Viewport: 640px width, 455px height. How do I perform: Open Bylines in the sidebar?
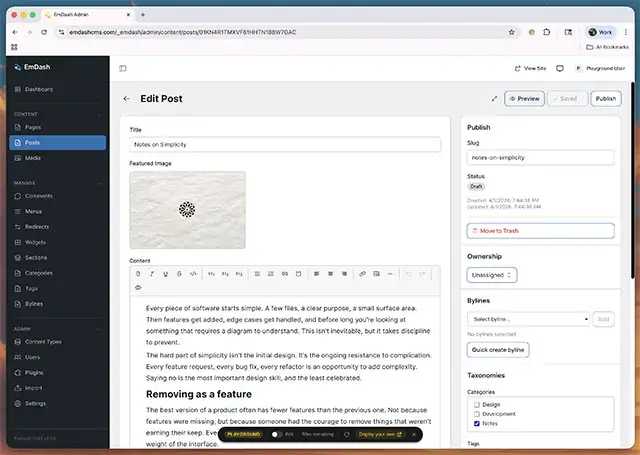pyautogui.click(x=58, y=304)
